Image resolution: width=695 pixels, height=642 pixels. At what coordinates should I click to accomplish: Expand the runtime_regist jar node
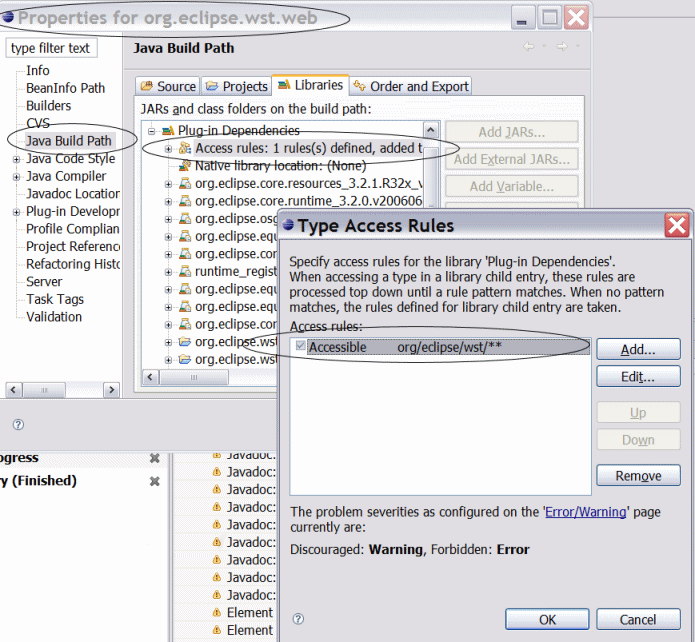(168, 272)
